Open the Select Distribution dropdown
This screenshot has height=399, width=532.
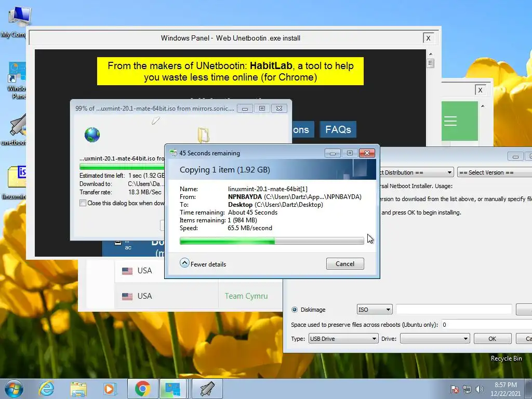click(x=416, y=172)
